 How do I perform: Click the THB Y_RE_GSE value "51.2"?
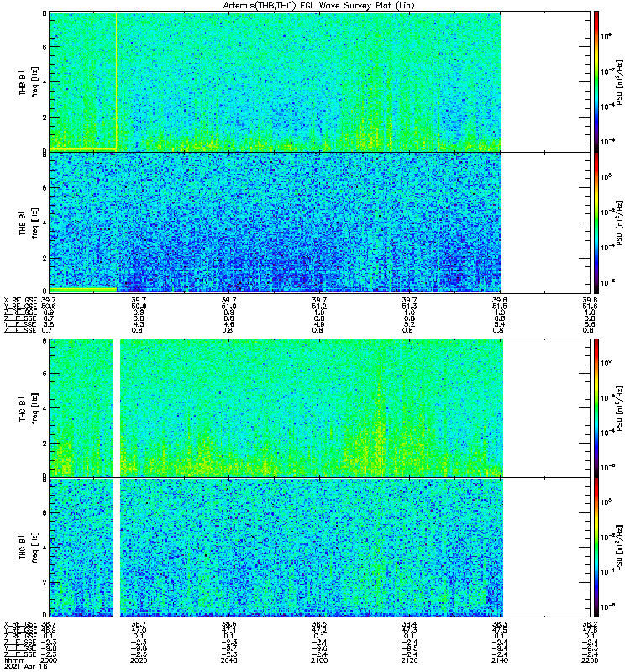319,306
